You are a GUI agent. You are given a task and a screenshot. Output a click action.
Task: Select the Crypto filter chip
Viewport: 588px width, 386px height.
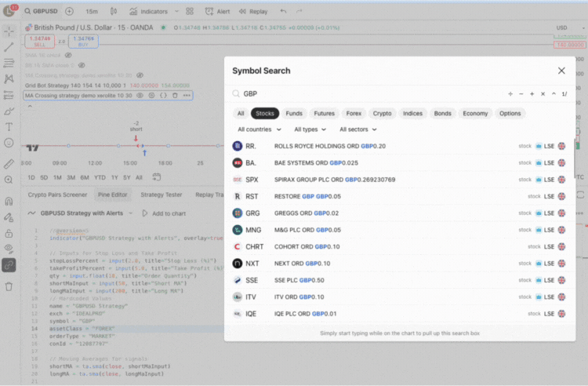382,113
